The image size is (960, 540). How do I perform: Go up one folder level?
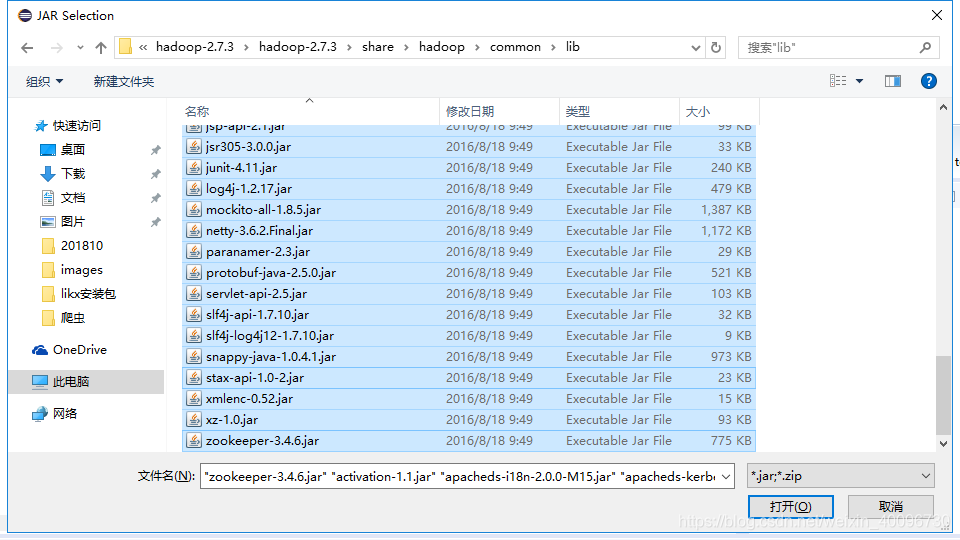[101, 48]
